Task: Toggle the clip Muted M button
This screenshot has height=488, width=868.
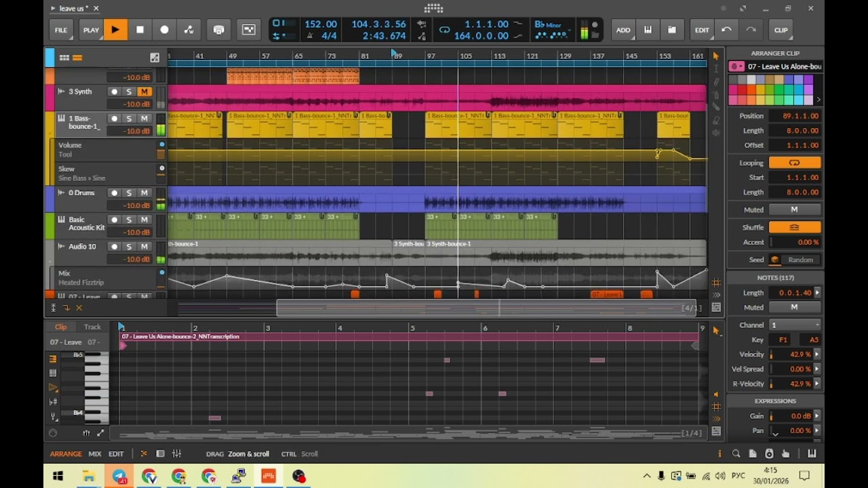Action: tap(794, 209)
